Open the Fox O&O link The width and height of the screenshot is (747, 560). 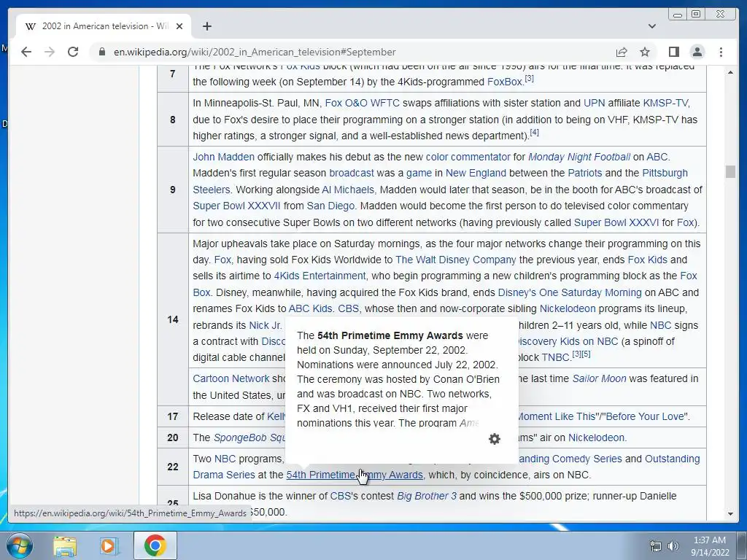(x=347, y=103)
